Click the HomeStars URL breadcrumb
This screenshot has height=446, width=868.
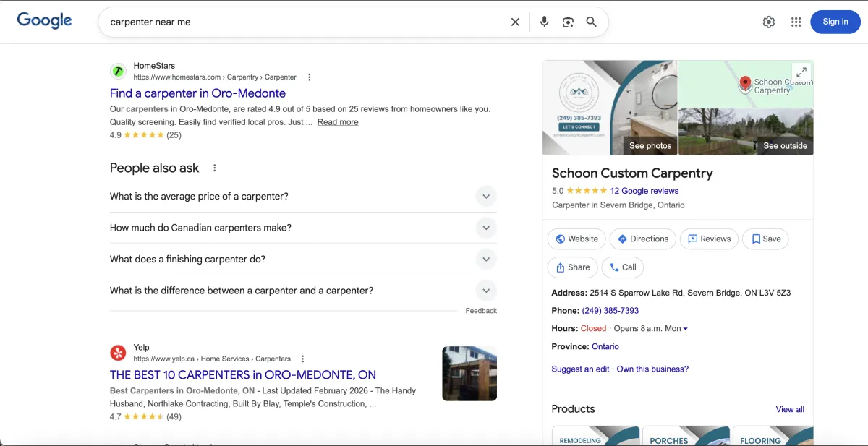point(215,77)
